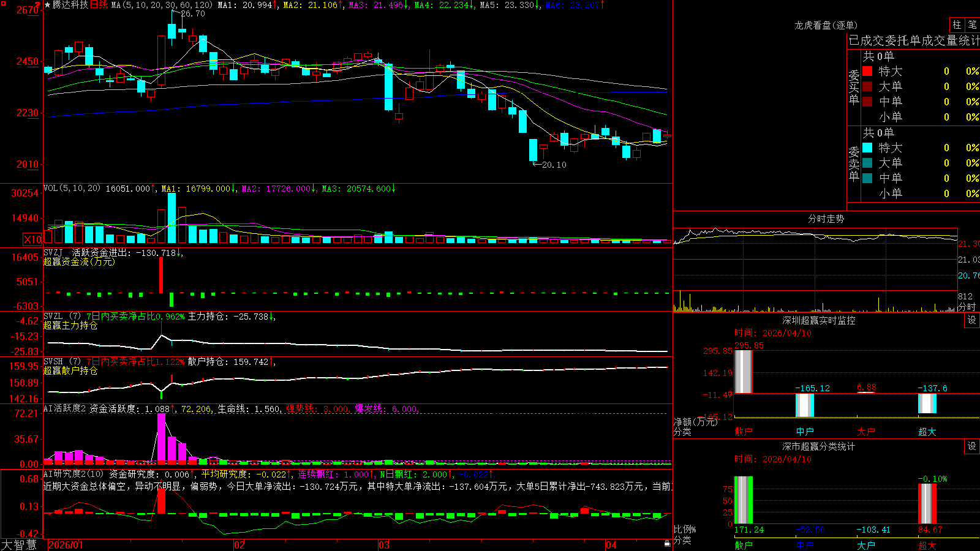Click the 散户 bar in 深圳超赢实时监控
This screenshot has height=551, width=980.
pyautogui.click(x=744, y=372)
